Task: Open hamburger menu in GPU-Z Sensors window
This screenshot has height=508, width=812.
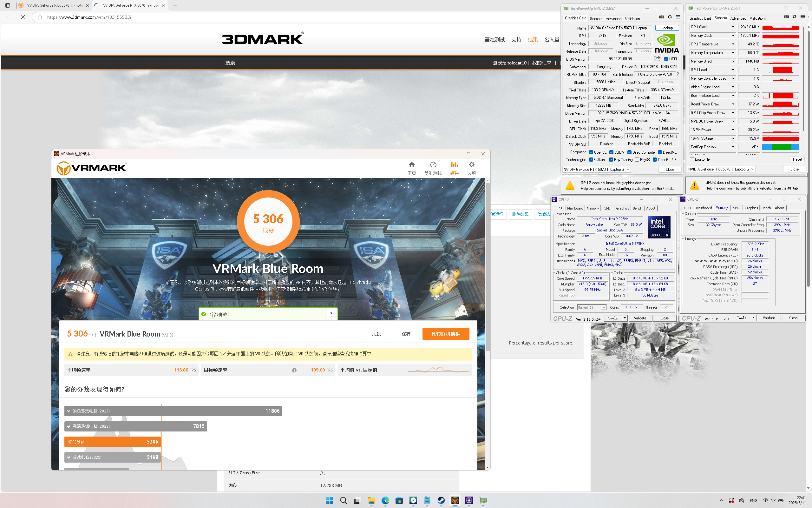Action: click(x=802, y=17)
